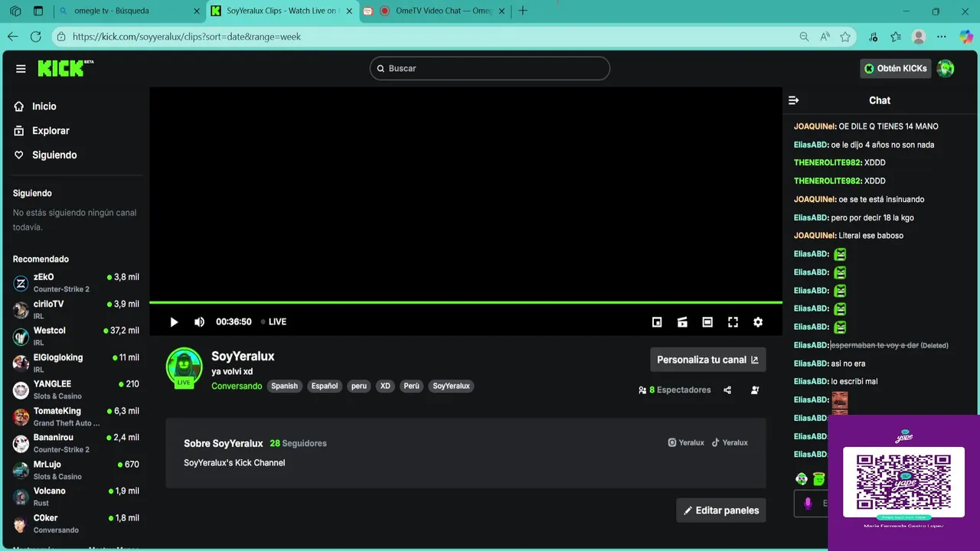Enable picture-in-picture mini player

(x=657, y=322)
